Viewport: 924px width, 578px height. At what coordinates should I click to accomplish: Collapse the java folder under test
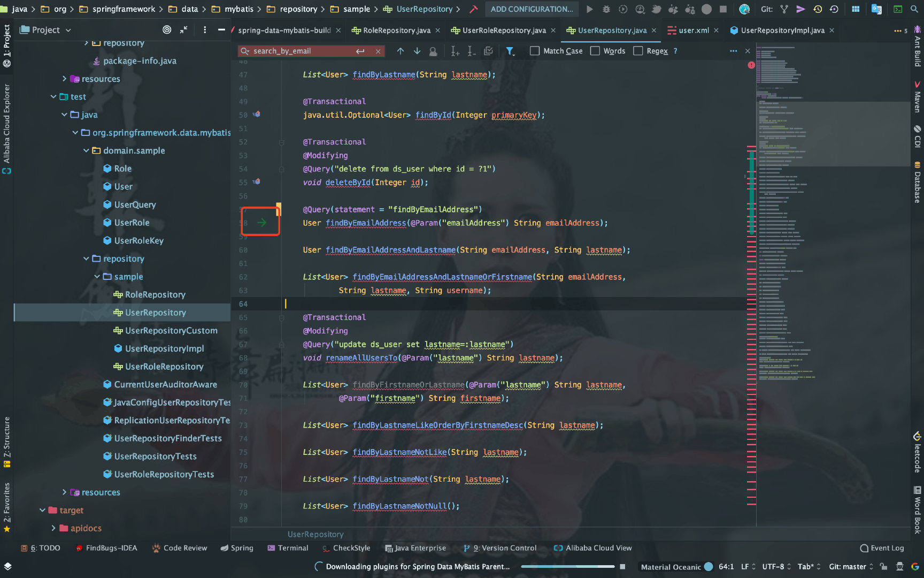[64, 115]
